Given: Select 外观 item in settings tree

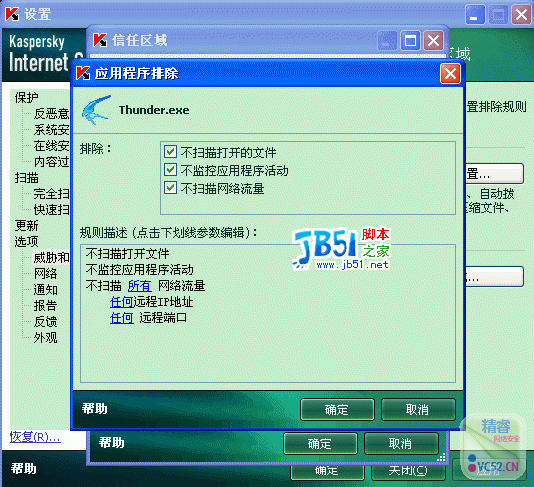Looking at the screenshot, I should 45,338.
